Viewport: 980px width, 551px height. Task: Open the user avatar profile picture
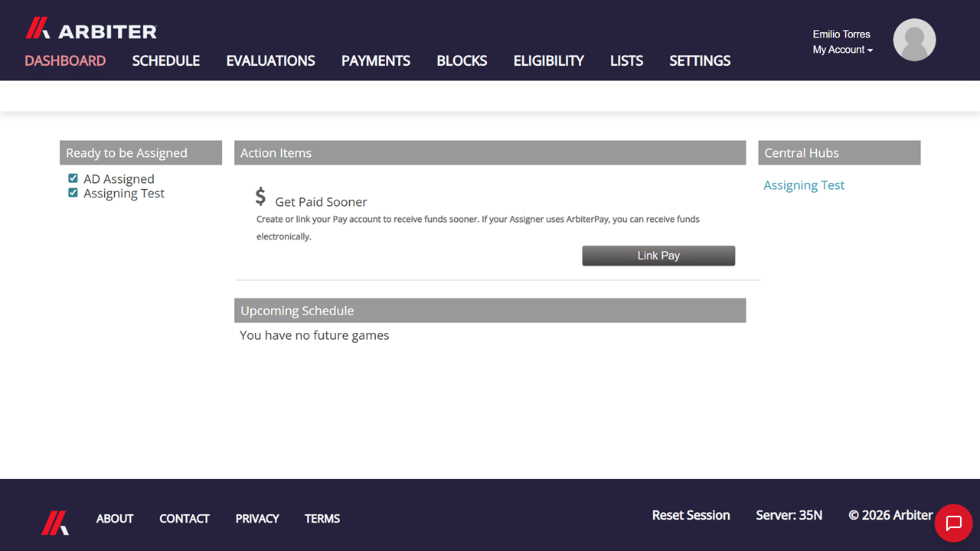click(914, 40)
